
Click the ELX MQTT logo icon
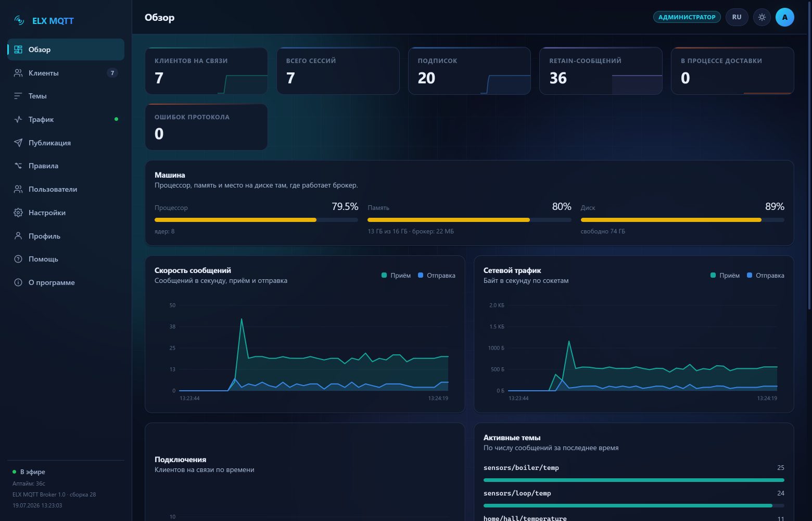click(x=19, y=21)
